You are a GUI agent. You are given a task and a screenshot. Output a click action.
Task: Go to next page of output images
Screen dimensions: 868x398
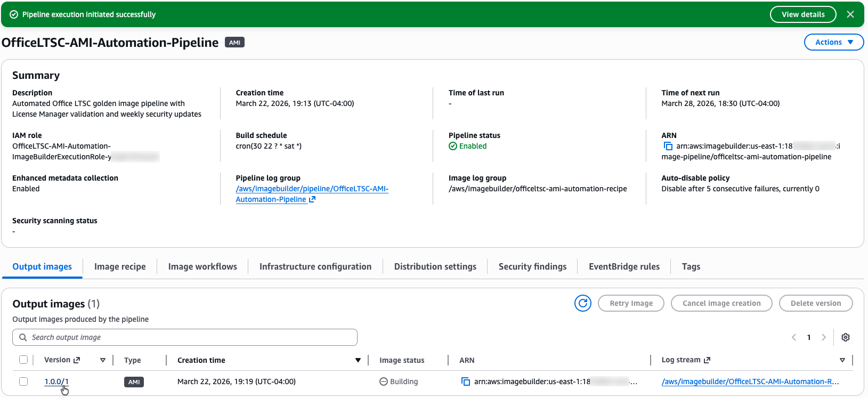[x=824, y=337]
